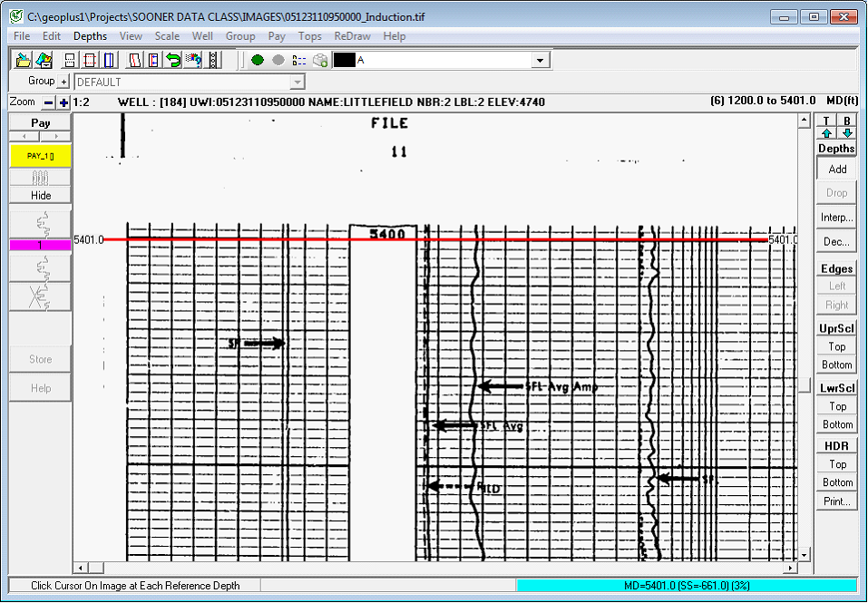Toggle the gray circle indicator
Viewport: 868px width, 603px height.
(278, 60)
